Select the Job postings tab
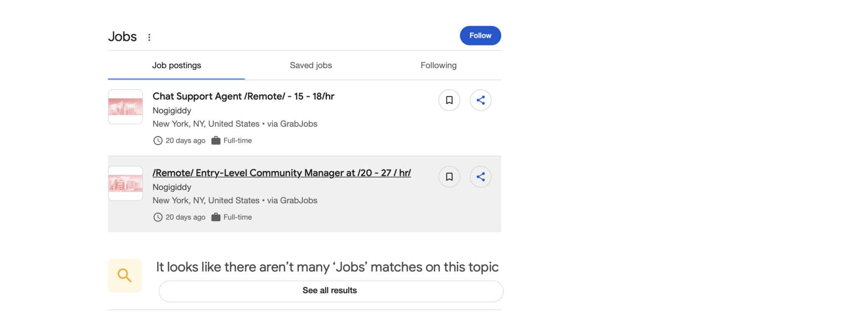 click(177, 65)
